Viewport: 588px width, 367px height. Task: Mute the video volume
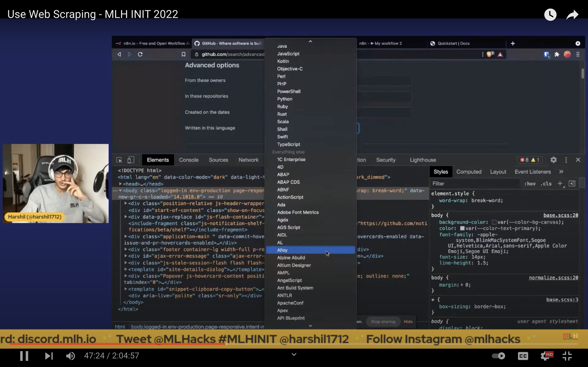(70, 356)
